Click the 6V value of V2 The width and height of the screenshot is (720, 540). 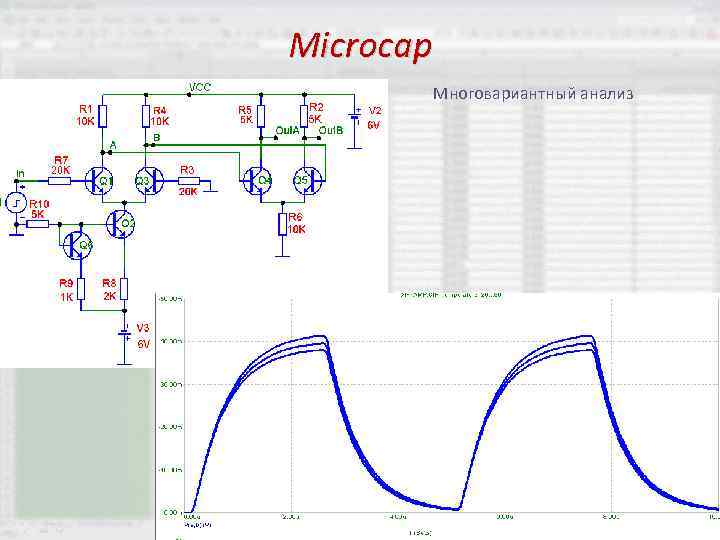click(374, 125)
